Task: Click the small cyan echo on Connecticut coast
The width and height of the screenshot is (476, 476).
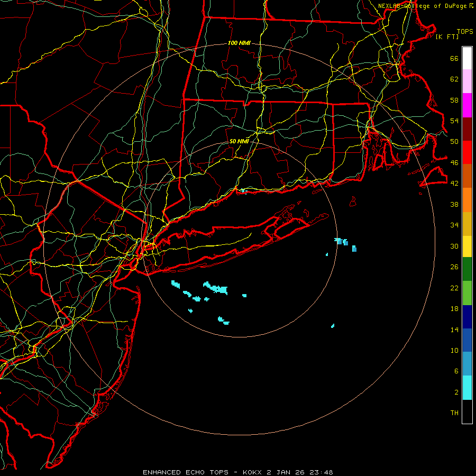Action: click(x=243, y=191)
